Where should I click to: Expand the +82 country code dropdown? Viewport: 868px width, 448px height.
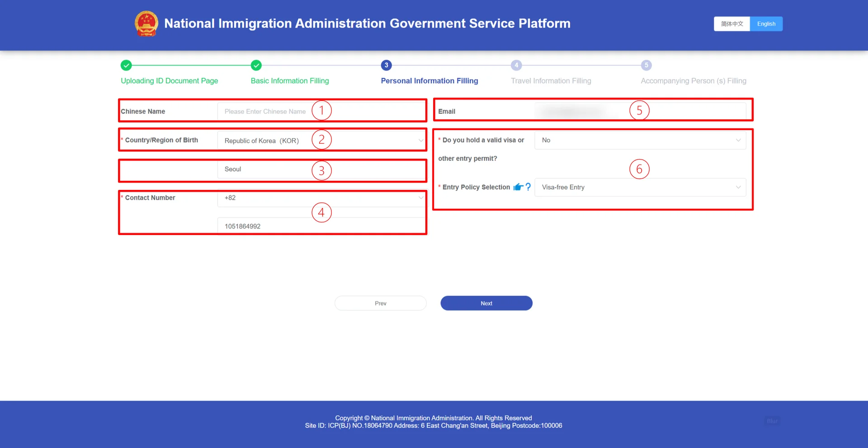click(x=321, y=198)
